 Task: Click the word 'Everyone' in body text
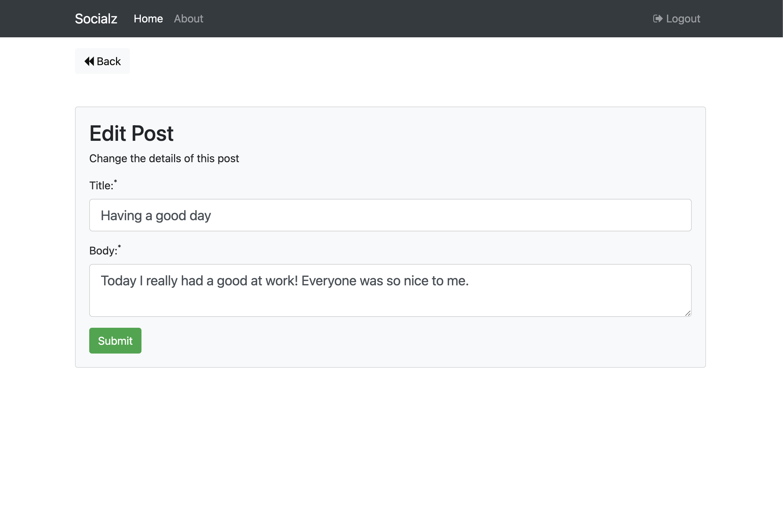pyautogui.click(x=328, y=281)
